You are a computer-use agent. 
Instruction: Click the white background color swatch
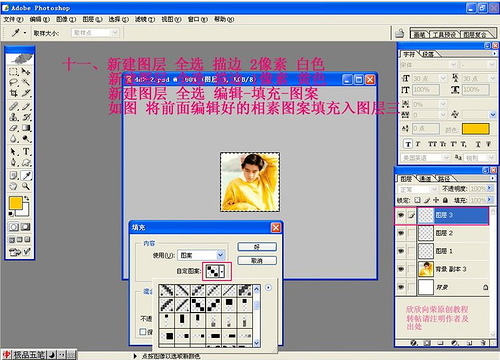[x=25, y=211]
